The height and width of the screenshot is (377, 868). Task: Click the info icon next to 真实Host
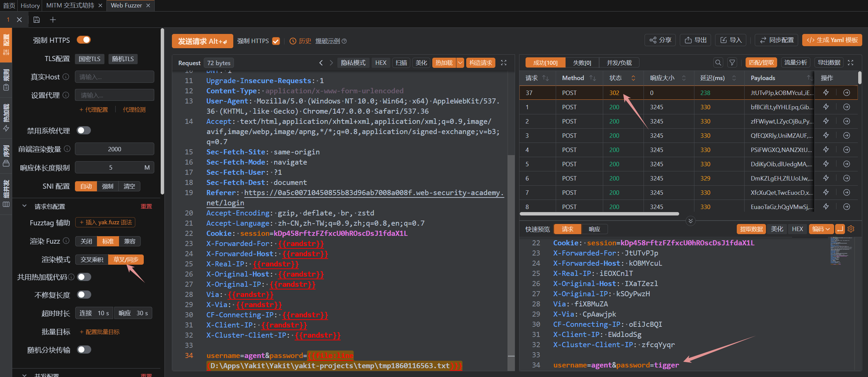(66, 77)
